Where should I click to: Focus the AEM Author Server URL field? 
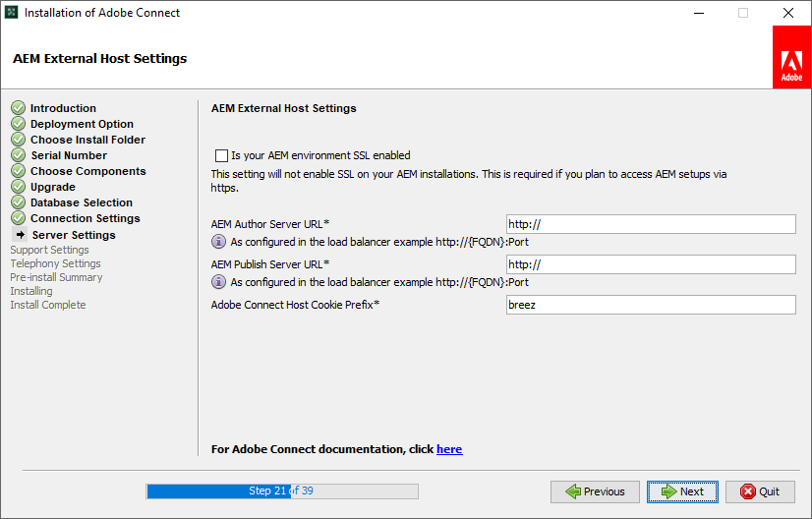[x=651, y=224]
